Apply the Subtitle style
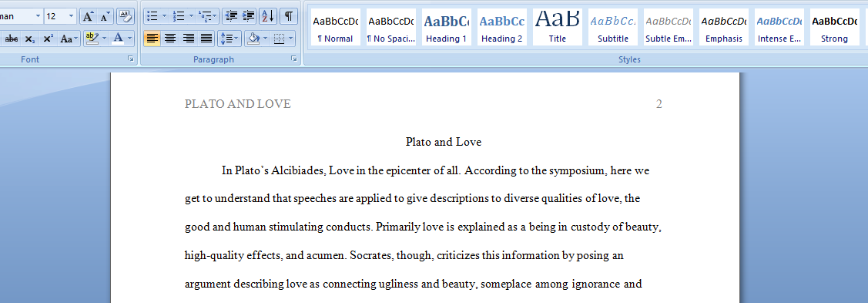The height and width of the screenshot is (303, 868). [x=613, y=27]
